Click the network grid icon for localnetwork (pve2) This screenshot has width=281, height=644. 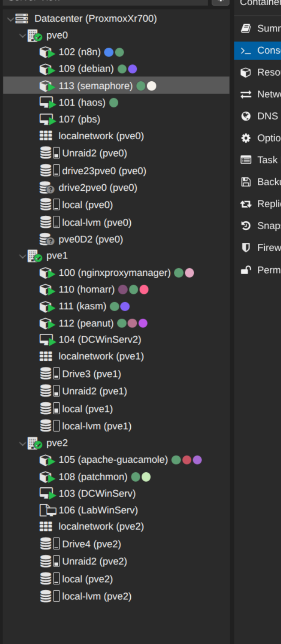[x=46, y=526]
